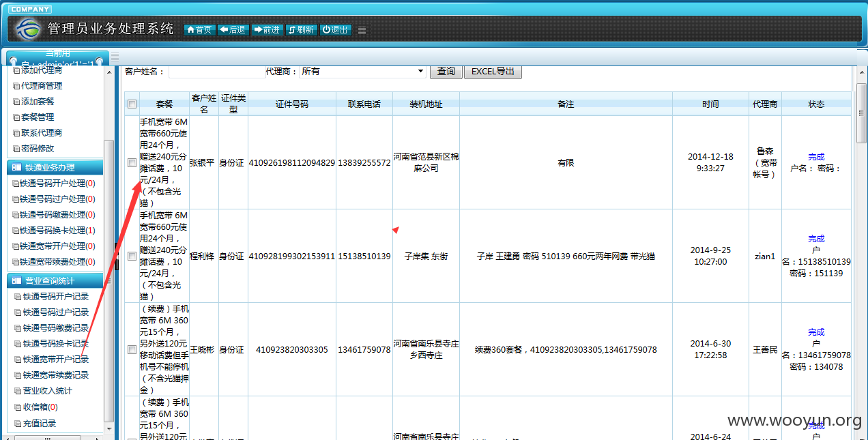Viewport: 868px width, 440px height.
Task: Click 完成 link in 王晓彬 row
Action: point(816,332)
